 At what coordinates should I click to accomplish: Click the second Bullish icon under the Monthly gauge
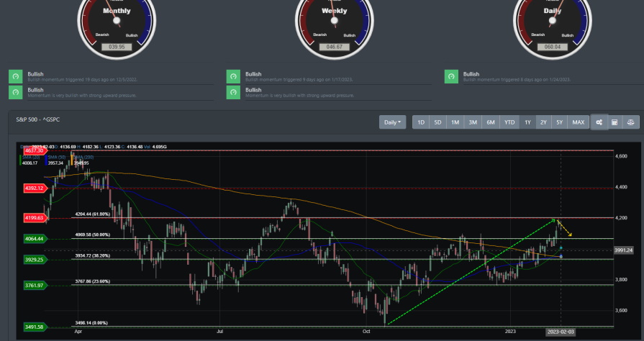click(x=16, y=92)
